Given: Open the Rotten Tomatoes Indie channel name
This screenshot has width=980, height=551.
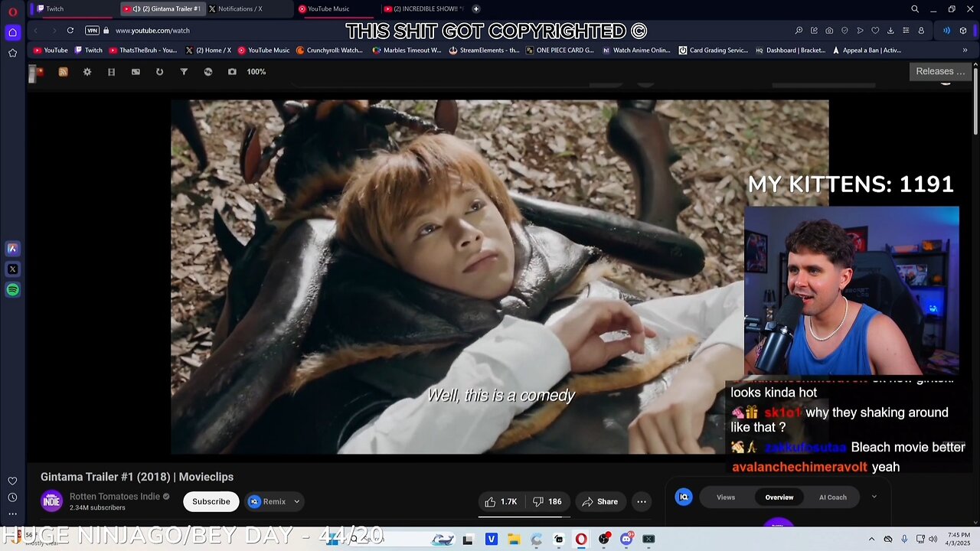Looking at the screenshot, I should [x=115, y=497].
